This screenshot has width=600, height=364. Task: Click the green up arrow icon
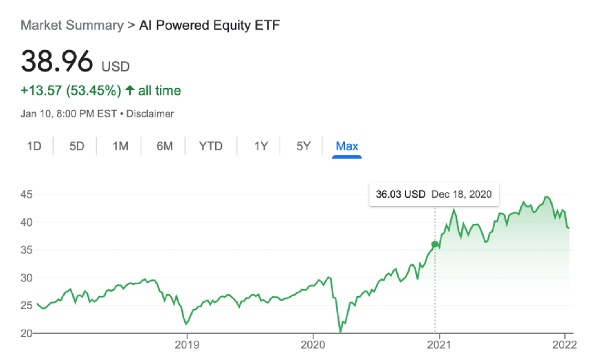click(130, 91)
